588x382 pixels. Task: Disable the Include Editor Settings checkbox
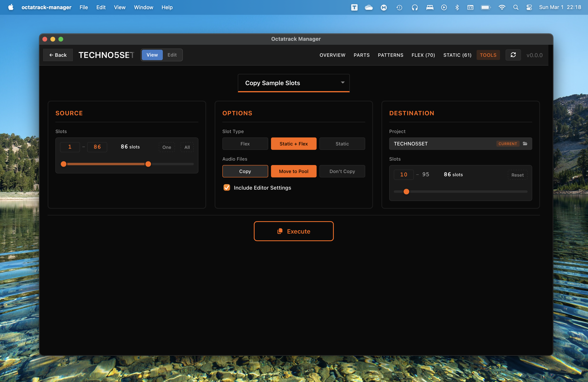(x=227, y=188)
